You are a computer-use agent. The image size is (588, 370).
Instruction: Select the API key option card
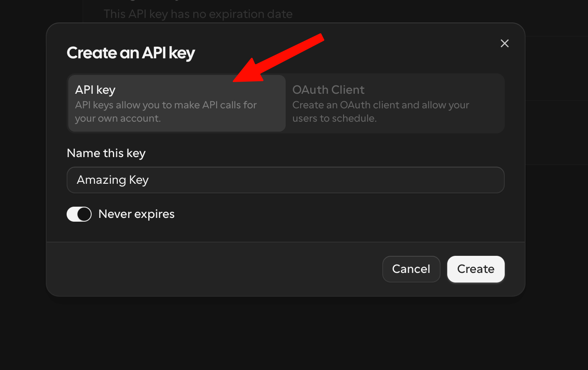coord(177,103)
